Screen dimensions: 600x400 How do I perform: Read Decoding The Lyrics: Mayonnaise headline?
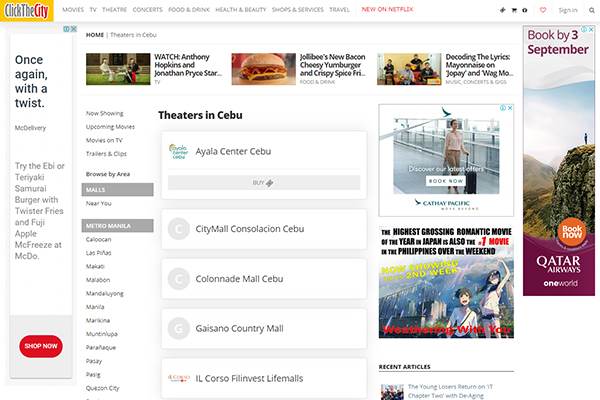tap(479, 65)
